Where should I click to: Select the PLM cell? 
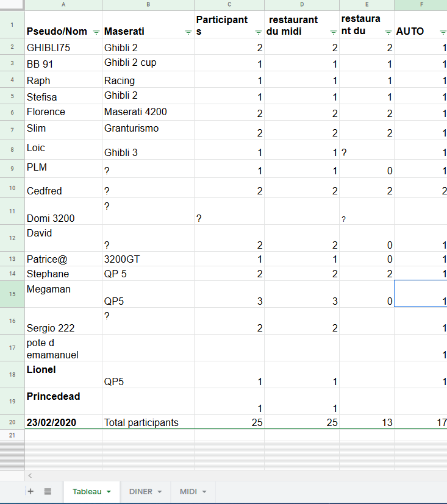[63, 169]
